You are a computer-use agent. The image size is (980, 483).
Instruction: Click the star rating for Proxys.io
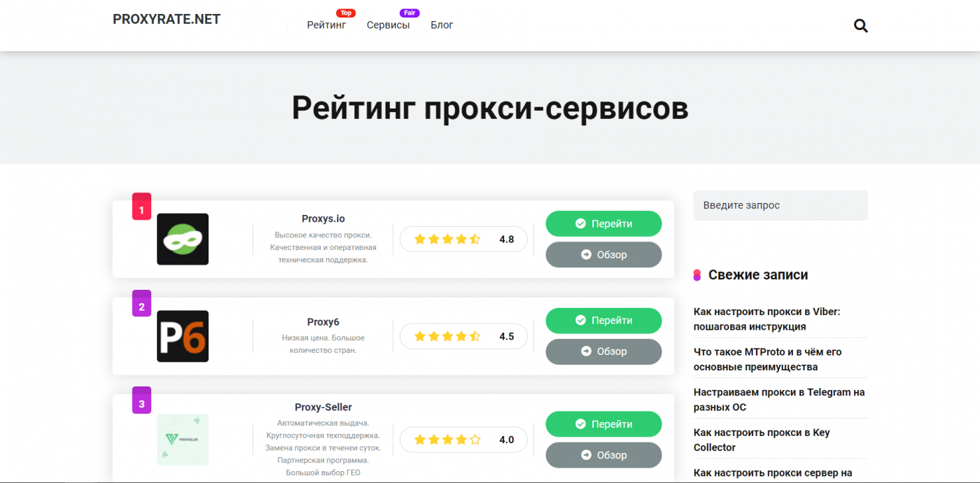coord(447,239)
